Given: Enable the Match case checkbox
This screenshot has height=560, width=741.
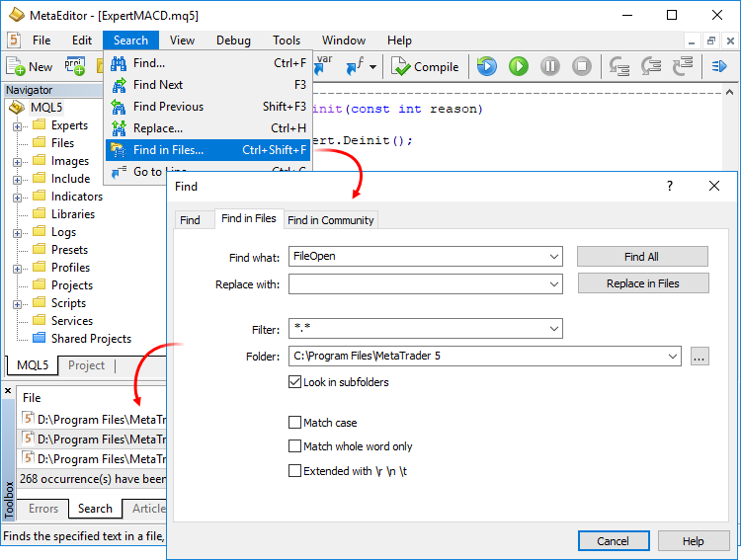Looking at the screenshot, I should [x=294, y=422].
